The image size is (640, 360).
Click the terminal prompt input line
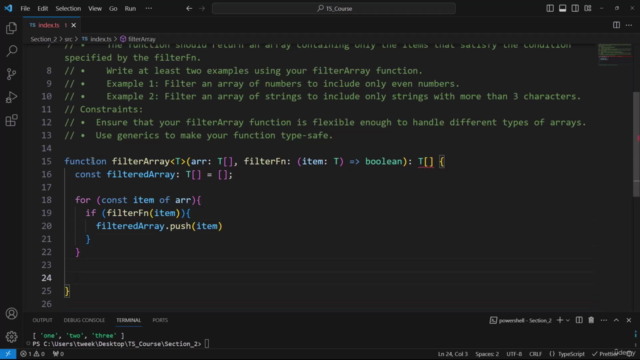[121, 344]
